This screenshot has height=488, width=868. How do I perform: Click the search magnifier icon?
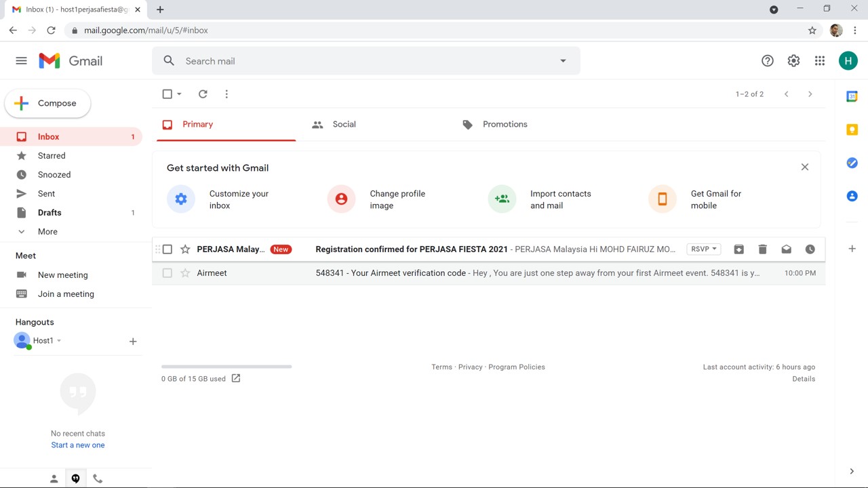click(169, 61)
